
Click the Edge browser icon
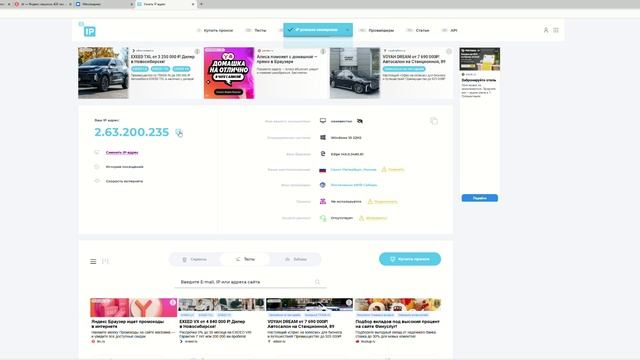323,154
